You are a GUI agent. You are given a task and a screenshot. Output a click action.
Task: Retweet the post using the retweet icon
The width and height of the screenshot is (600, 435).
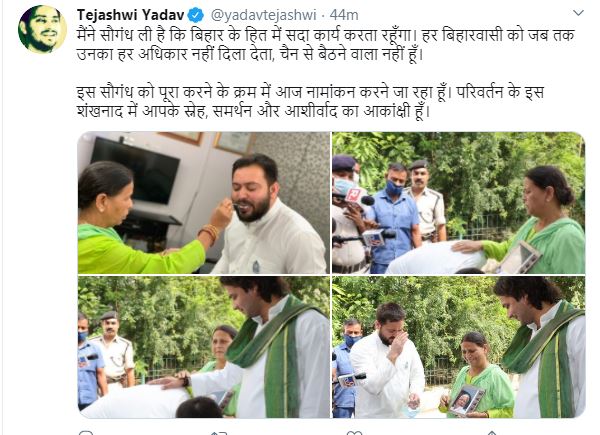coord(218,432)
